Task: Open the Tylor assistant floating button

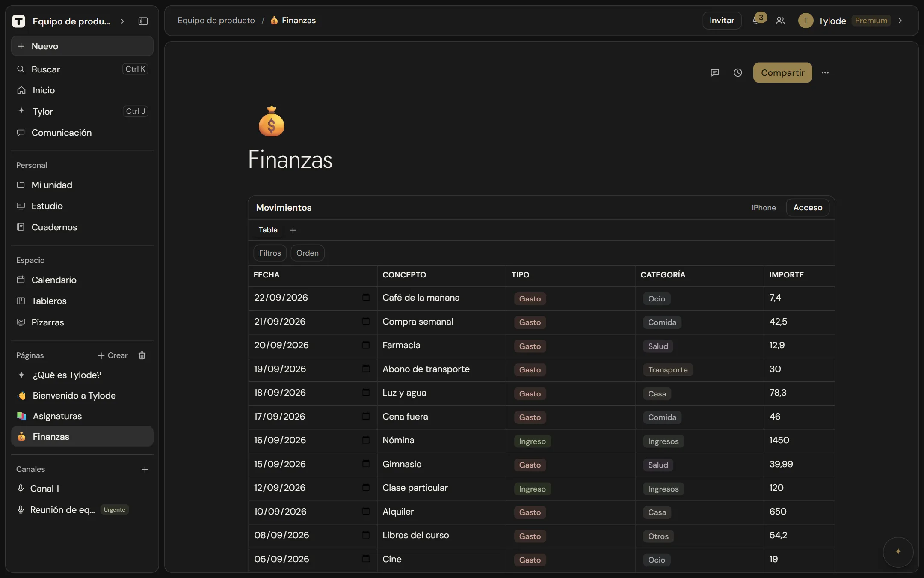Action: 898,551
